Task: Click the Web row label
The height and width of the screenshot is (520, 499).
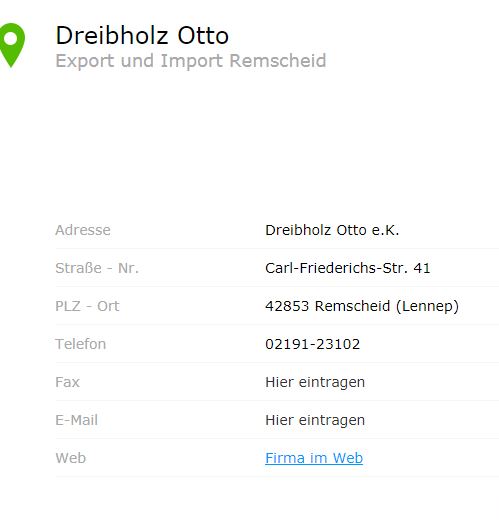Action: point(71,458)
